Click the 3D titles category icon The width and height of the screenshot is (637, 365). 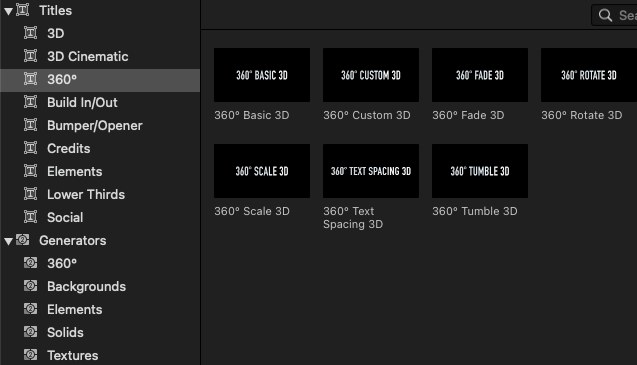coord(30,33)
